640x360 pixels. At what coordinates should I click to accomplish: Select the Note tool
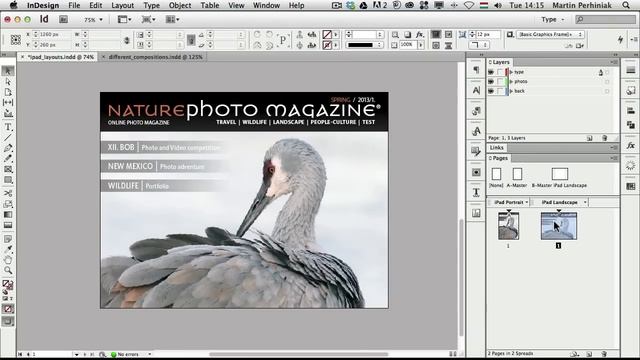pyautogui.click(x=8, y=239)
